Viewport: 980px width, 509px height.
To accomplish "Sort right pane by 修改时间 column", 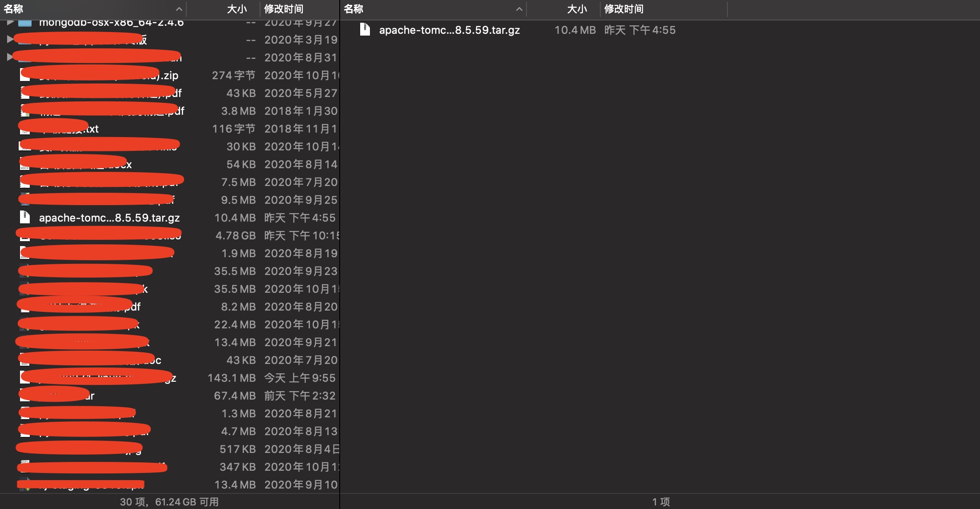I will coord(623,9).
